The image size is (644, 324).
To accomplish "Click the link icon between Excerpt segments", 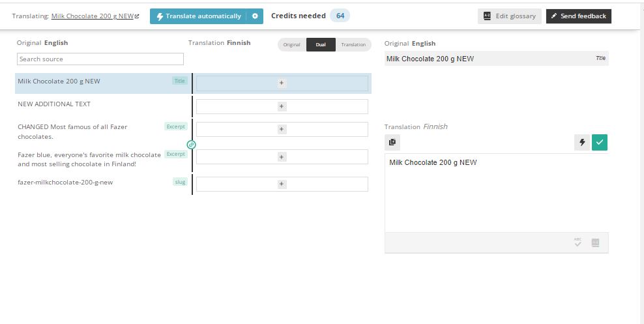I will pos(192,144).
